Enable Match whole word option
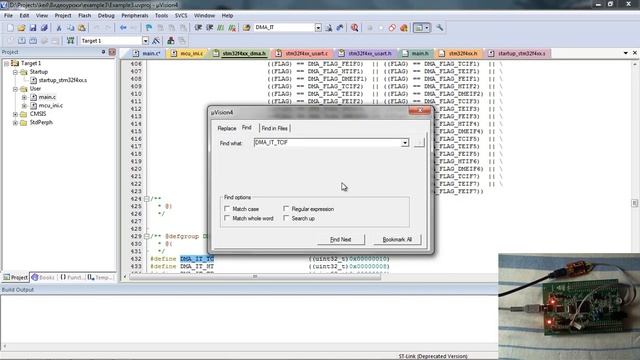The height and width of the screenshot is (360, 640). [227, 218]
